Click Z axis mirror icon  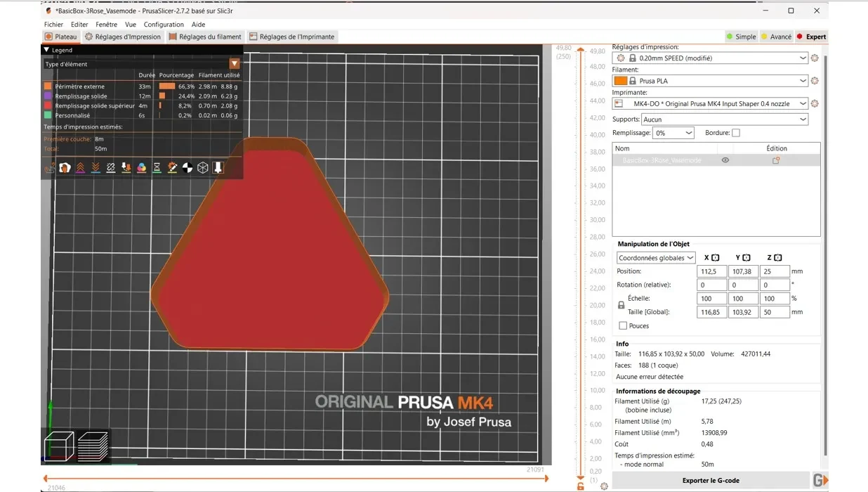(778, 258)
